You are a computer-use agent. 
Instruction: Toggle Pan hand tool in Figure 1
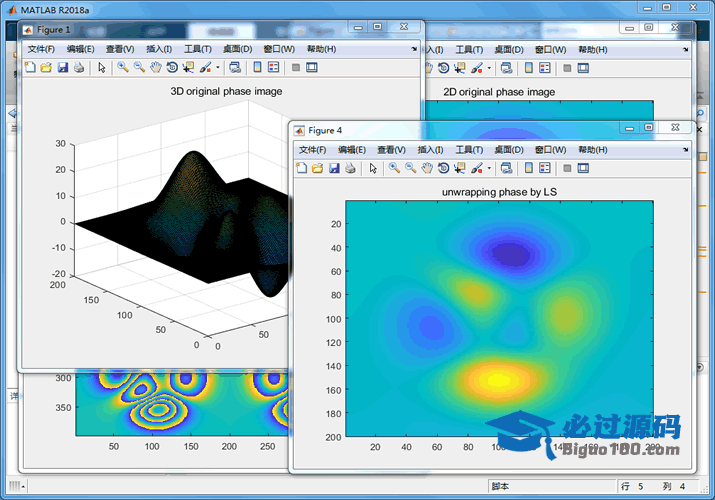[x=155, y=68]
